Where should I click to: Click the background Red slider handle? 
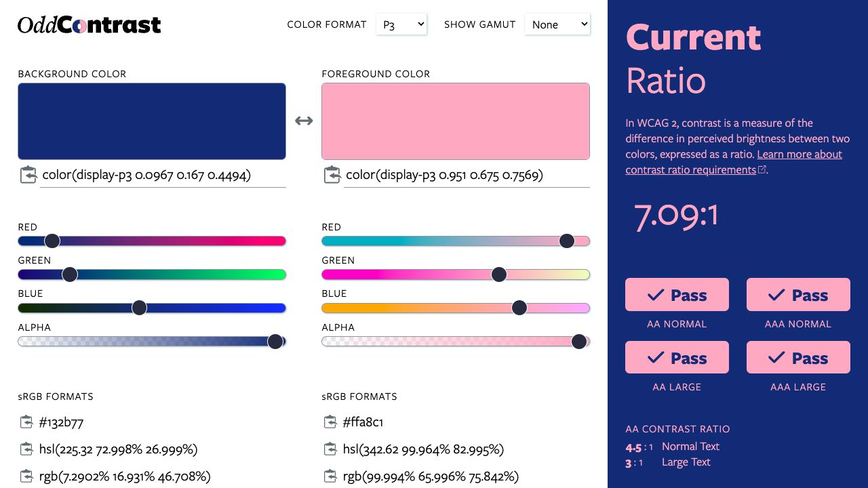pyautogui.click(x=52, y=241)
